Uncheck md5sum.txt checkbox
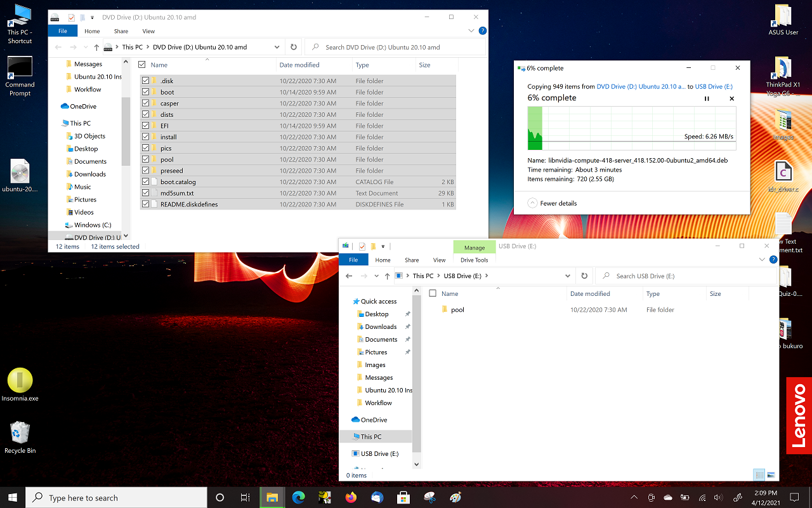The width and height of the screenshot is (812, 508). click(146, 193)
